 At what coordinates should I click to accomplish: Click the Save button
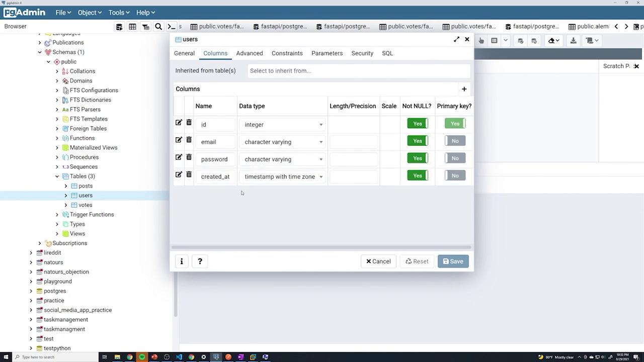(453, 261)
